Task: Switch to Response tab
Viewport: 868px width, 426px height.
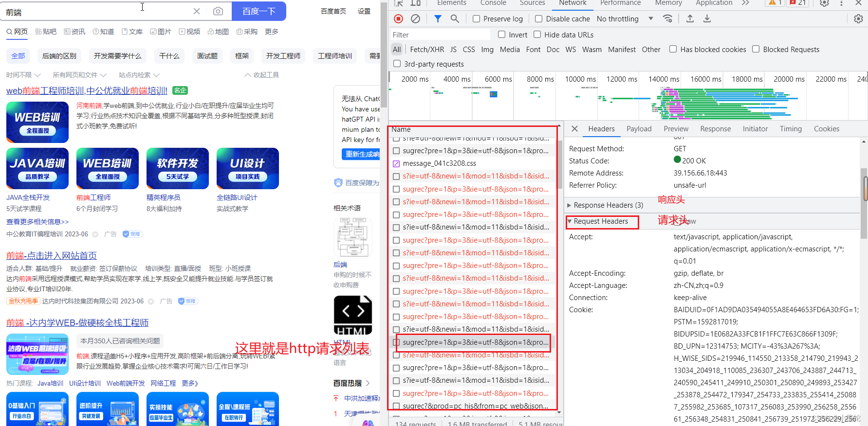Action: click(715, 129)
